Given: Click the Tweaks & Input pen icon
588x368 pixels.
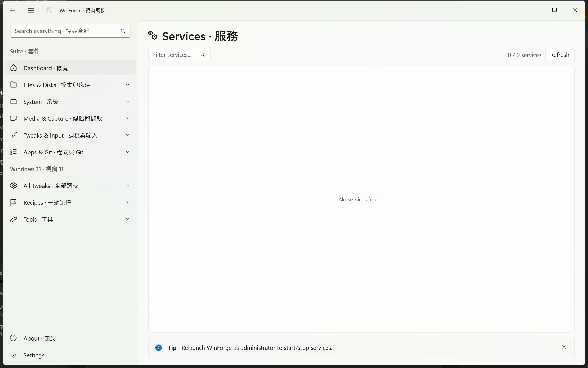Looking at the screenshot, I should pos(13,135).
